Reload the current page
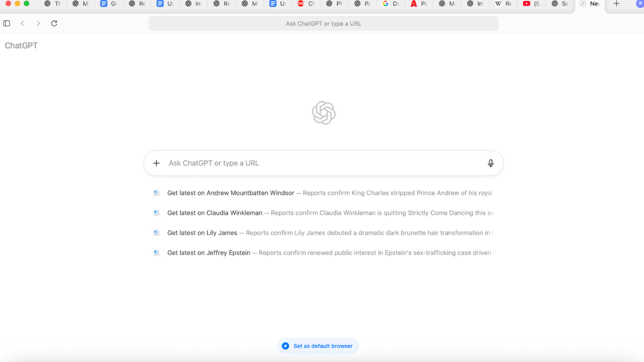This screenshot has width=644, height=362. pyautogui.click(x=54, y=24)
